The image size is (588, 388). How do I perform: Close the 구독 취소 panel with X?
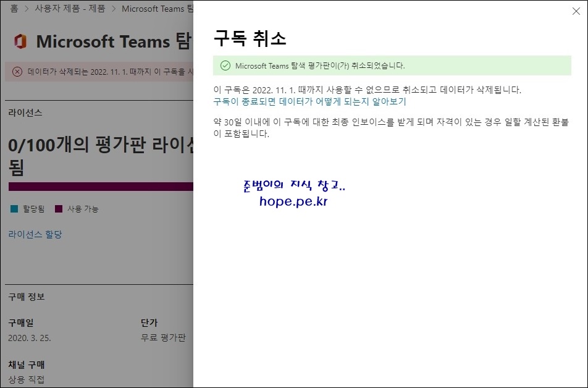(576, 11)
